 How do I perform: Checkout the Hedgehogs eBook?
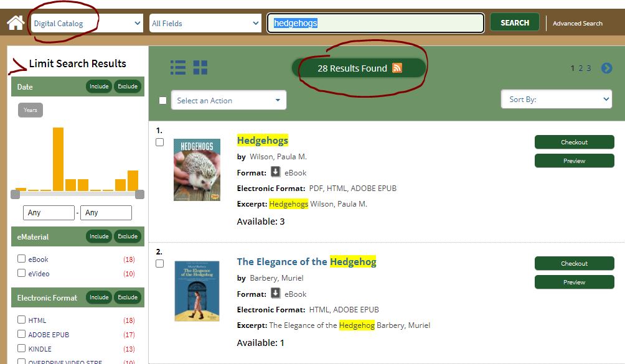click(574, 142)
